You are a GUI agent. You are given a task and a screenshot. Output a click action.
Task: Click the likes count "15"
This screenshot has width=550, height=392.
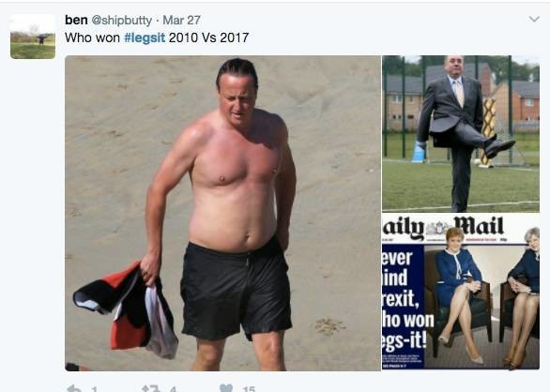249,389
